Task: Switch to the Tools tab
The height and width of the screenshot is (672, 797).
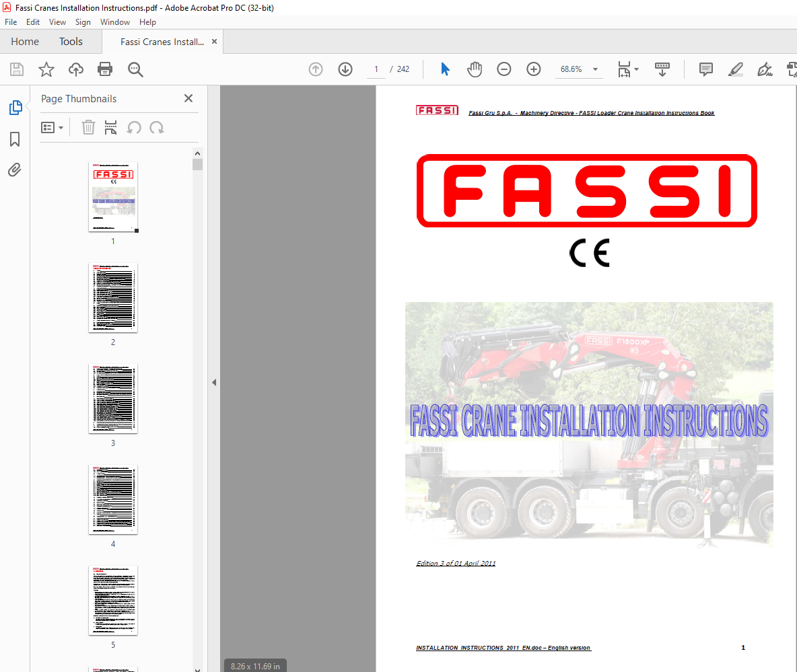Action: tap(71, 42)
